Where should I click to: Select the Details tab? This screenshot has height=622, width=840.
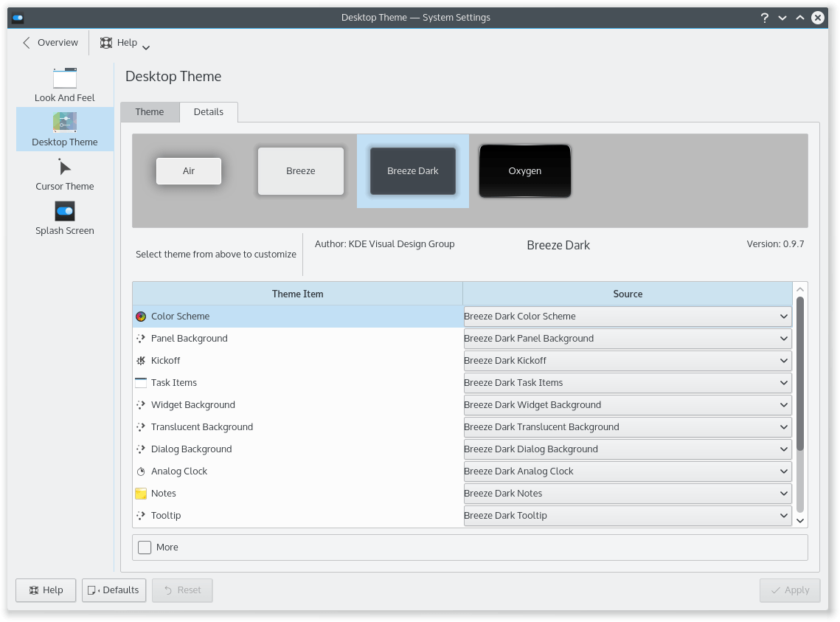[209, 112]
